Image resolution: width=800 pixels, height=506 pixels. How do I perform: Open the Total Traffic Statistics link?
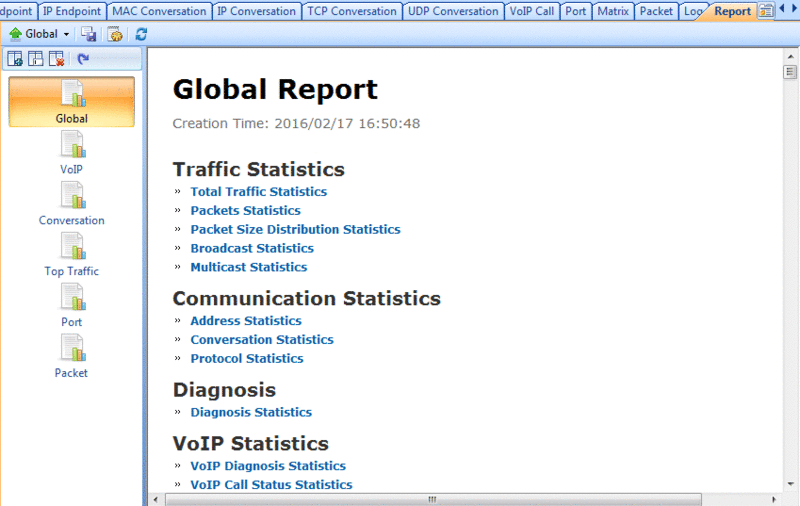259,192
